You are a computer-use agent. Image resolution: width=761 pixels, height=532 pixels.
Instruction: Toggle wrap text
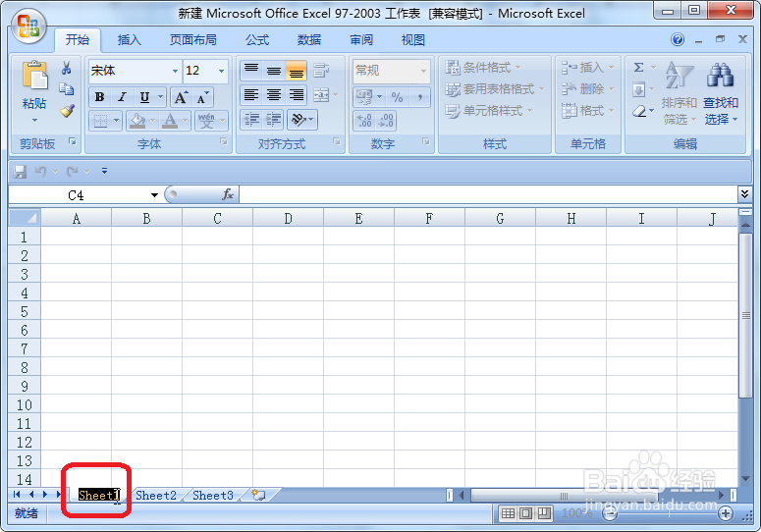(x=321, y=71)
